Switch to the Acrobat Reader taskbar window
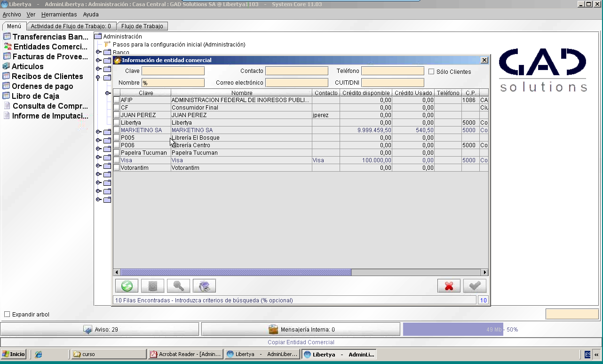The width and height of the screenshot is (603, 364). click(x=185, y=354)
